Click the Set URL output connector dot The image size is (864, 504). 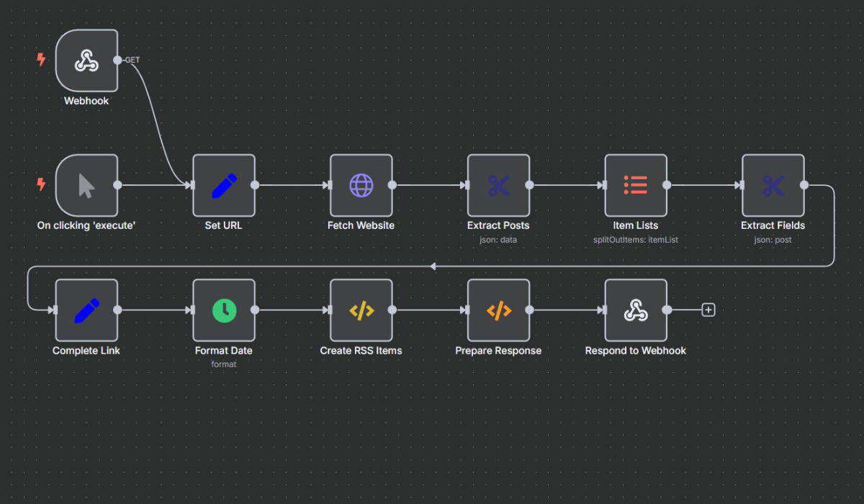pyautogui.click(x=255, y=185)
